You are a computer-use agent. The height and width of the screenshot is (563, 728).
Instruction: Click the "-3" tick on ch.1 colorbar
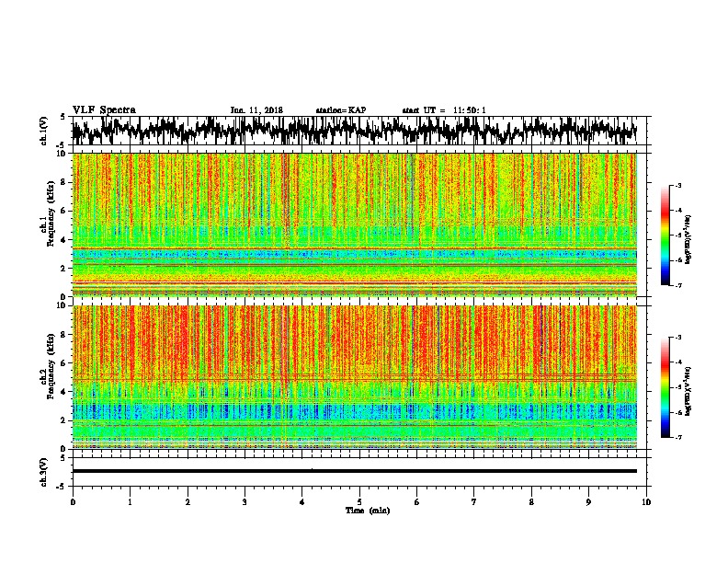point(678,186)
